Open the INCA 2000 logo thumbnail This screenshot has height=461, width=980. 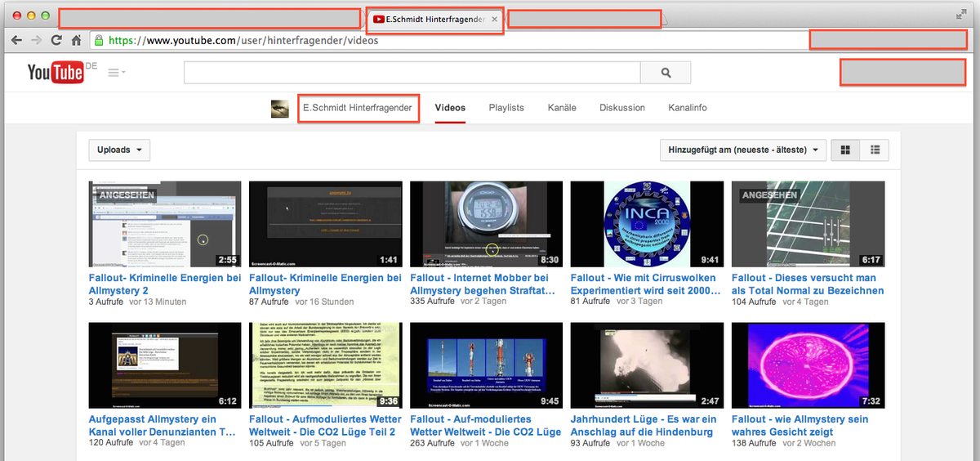[x=647, y=225]
